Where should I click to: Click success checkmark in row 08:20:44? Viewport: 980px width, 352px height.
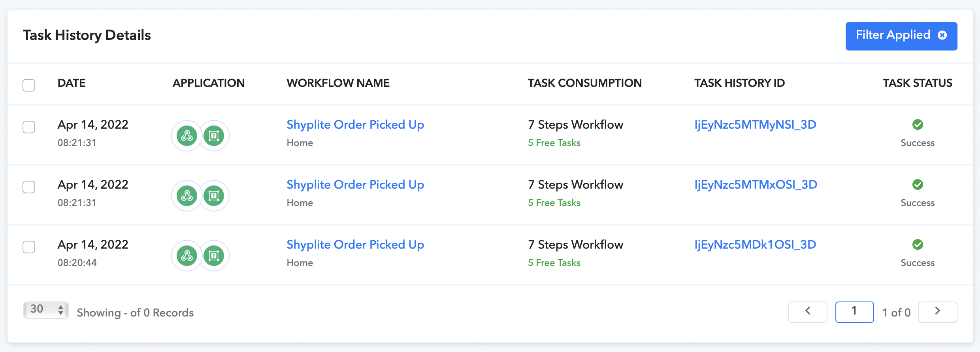pos(918,245)
